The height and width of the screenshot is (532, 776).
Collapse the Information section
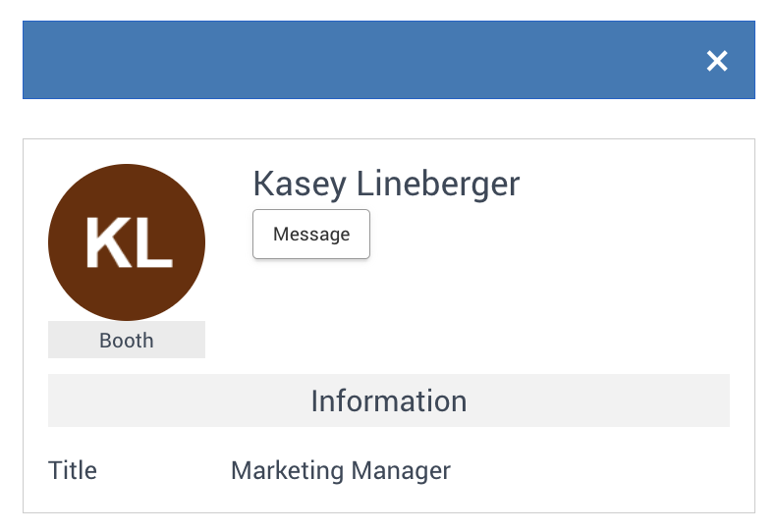388,400
